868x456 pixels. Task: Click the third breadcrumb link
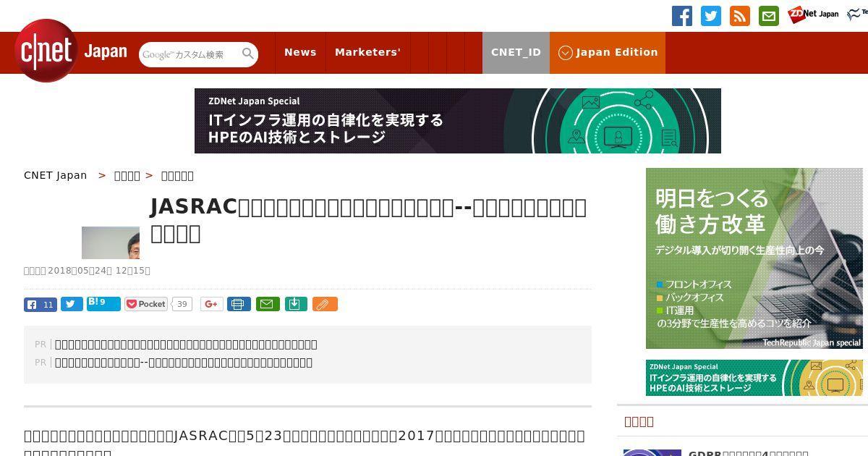coord(177,175)
